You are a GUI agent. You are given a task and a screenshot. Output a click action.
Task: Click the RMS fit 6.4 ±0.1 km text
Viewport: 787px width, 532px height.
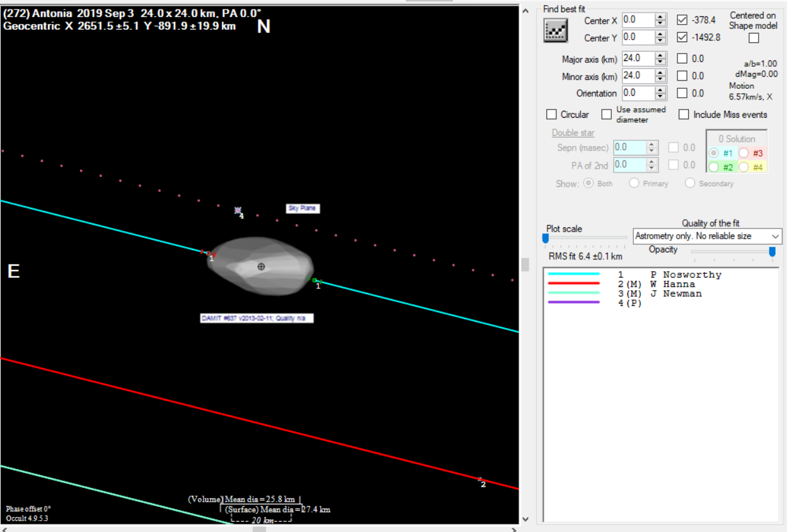[x=585, y=256]
